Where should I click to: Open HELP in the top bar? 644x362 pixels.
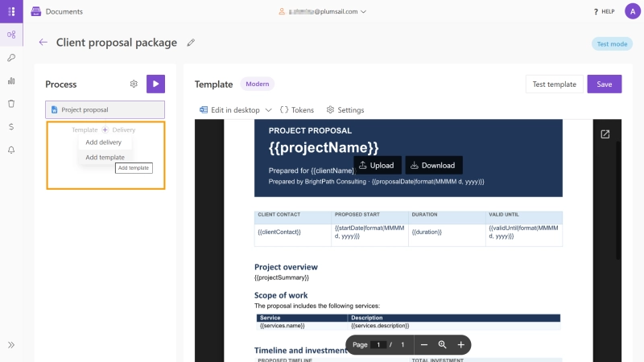(605, 11)
